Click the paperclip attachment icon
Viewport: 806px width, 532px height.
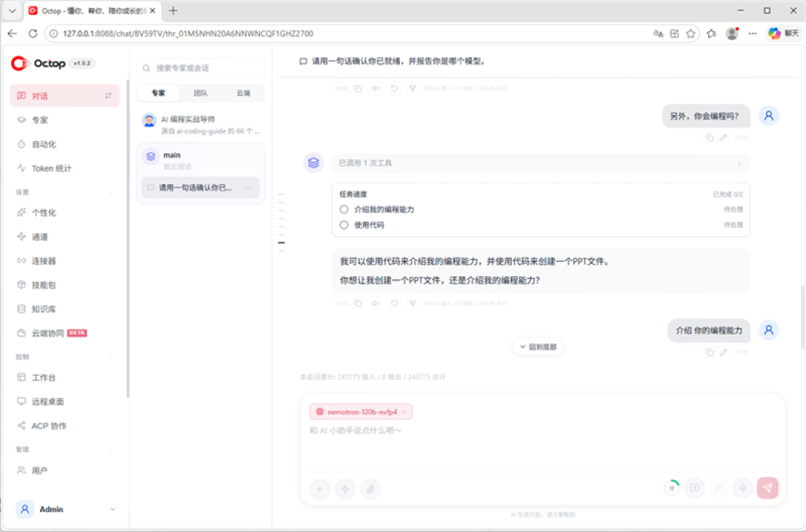click(x=370, y=489)
